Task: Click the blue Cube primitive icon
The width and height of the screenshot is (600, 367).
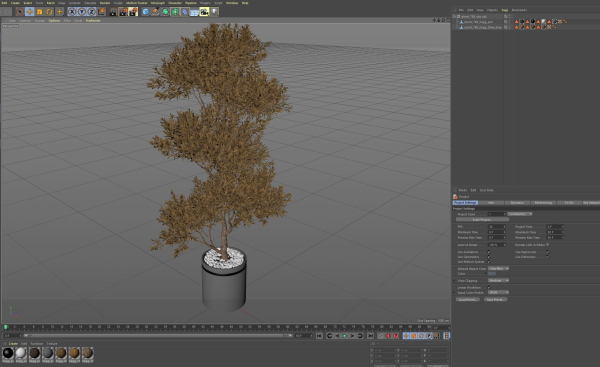Action: [x=145, y=12]
